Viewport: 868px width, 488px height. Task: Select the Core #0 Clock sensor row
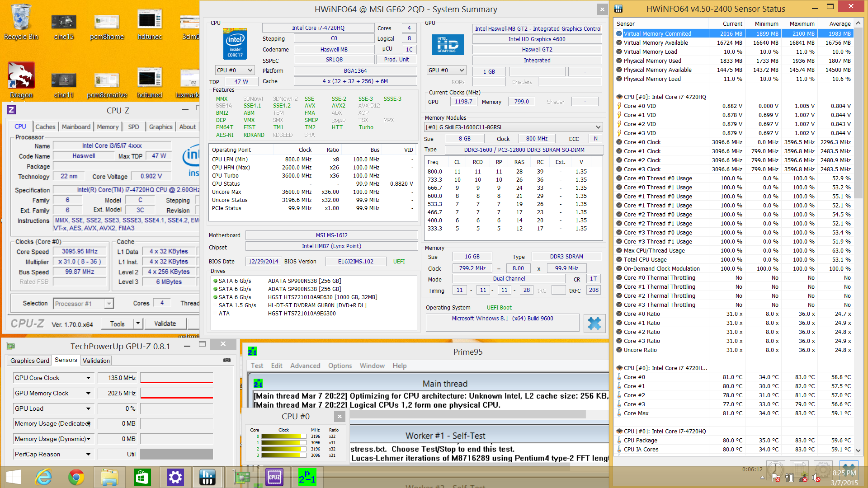click(734, 142)
